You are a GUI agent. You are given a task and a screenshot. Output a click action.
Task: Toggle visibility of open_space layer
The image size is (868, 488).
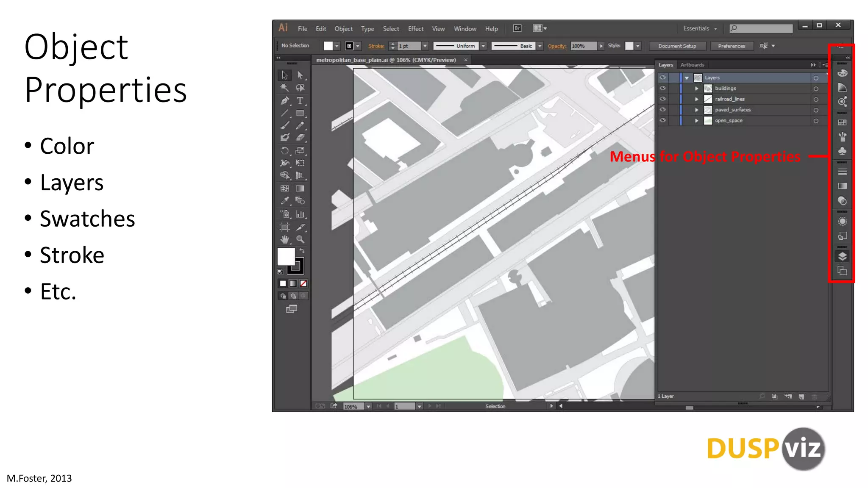(x=663, y=120)
